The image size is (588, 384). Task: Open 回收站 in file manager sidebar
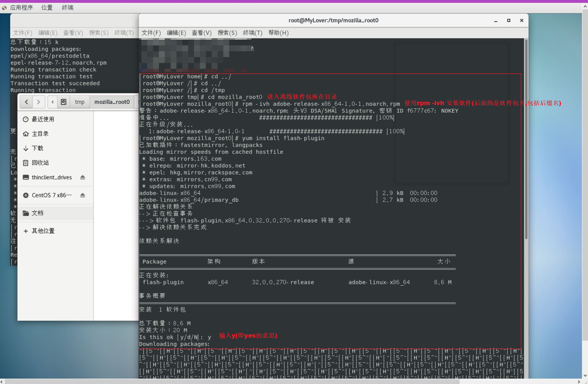point(56,163)
